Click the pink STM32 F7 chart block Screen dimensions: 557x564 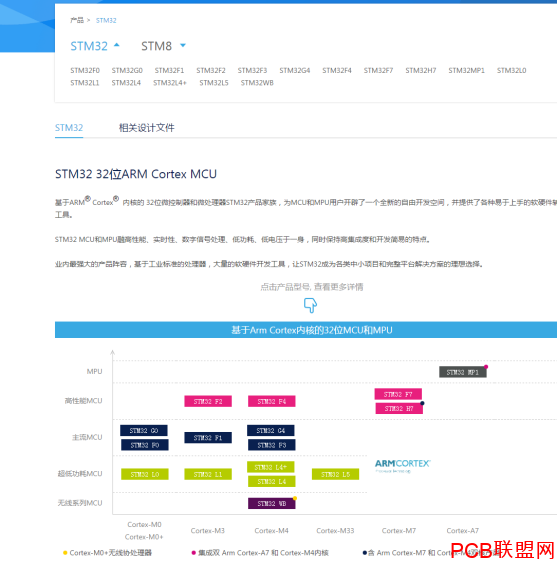coord(398,394)
